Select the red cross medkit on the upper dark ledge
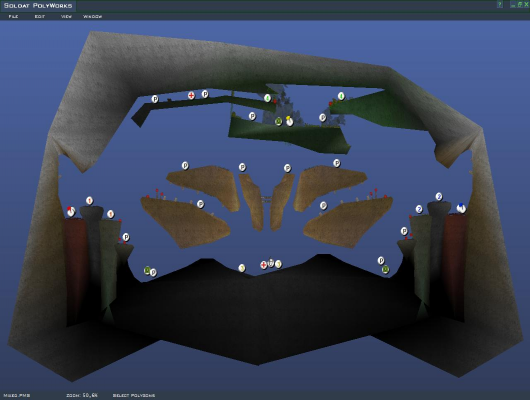Screen dimensions: 530x400 (191, 96)
